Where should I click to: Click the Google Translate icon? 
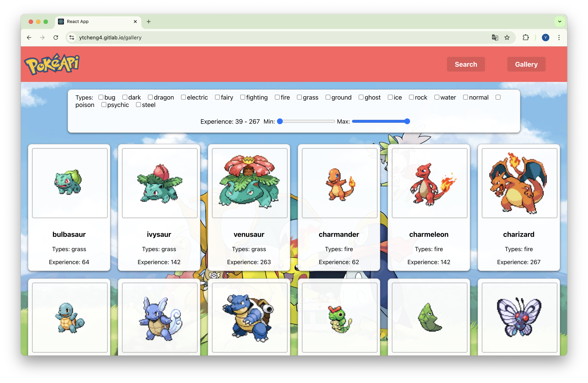tap(495, 38)
